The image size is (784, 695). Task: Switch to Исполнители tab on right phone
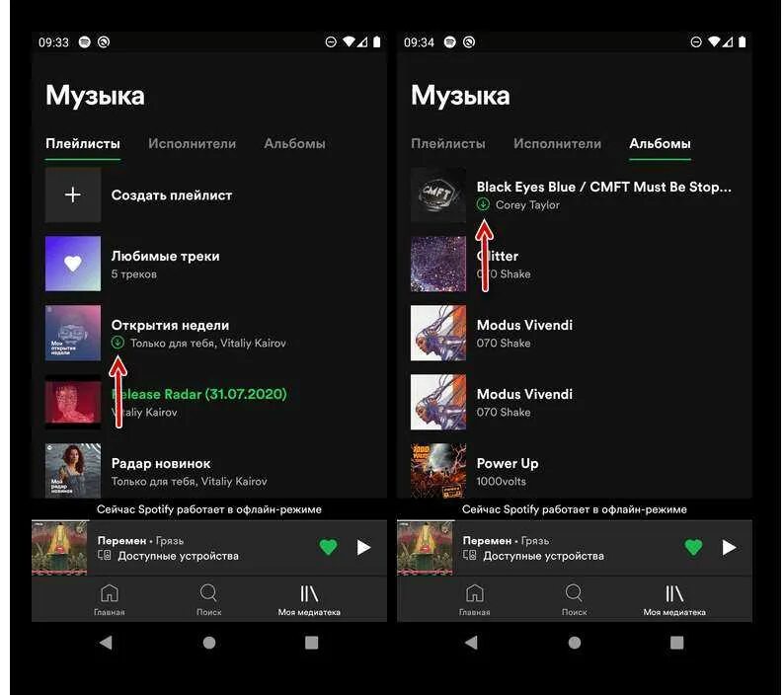(558, 144)
